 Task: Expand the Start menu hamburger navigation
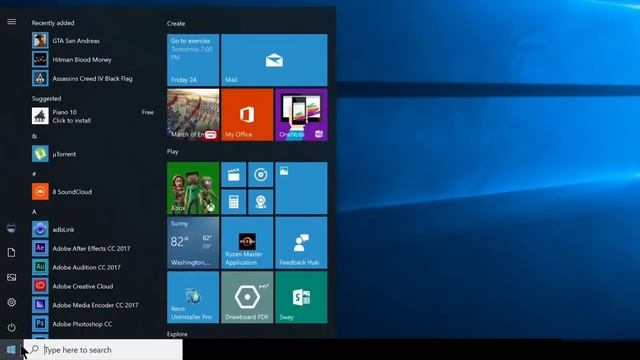click(x=11, y=22)
